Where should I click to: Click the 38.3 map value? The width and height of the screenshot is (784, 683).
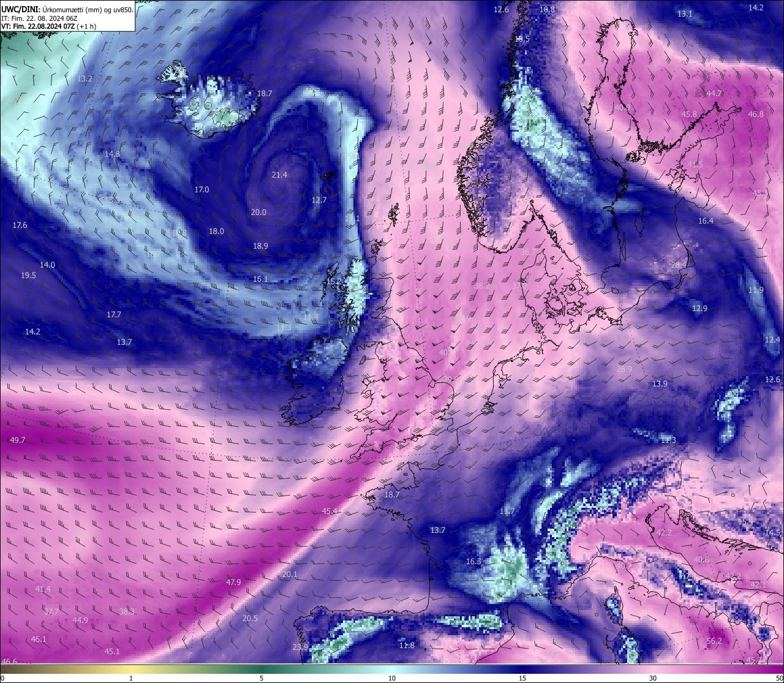point(127,611)
